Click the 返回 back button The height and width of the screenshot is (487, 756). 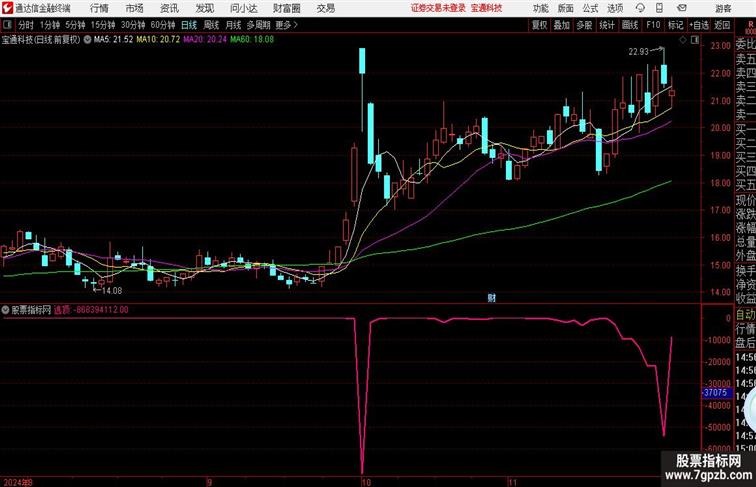click(722, 25)
